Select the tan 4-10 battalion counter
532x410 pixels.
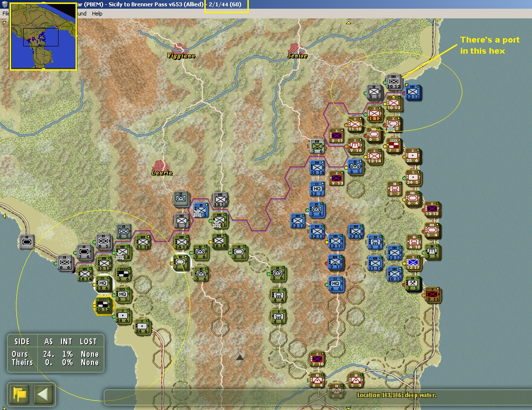[x=414, y=242]
